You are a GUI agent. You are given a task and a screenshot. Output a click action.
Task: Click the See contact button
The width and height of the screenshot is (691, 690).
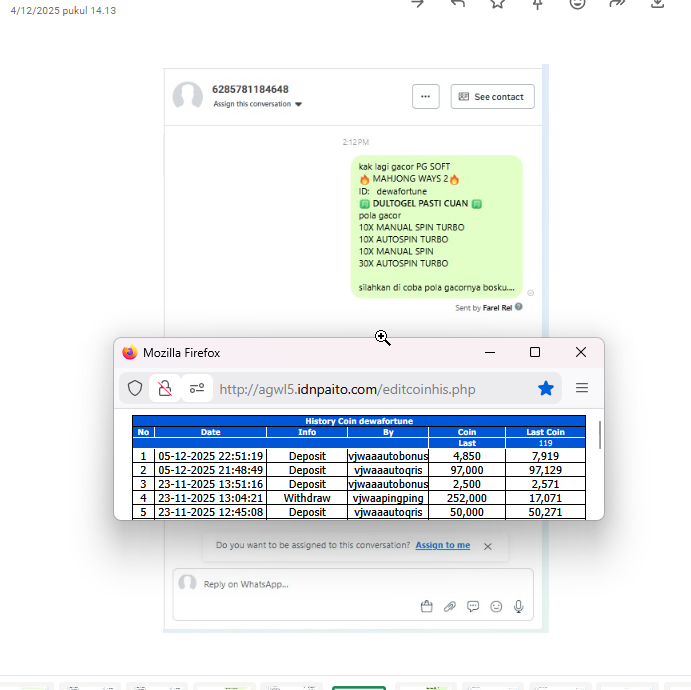[x=492, y=96]
